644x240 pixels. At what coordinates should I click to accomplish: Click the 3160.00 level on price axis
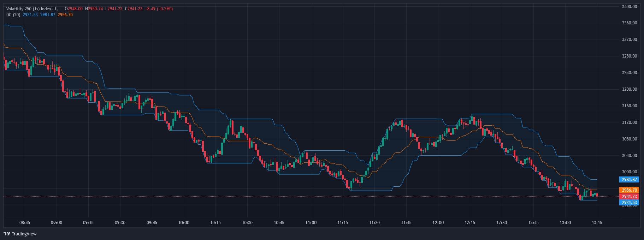(630, 106)
